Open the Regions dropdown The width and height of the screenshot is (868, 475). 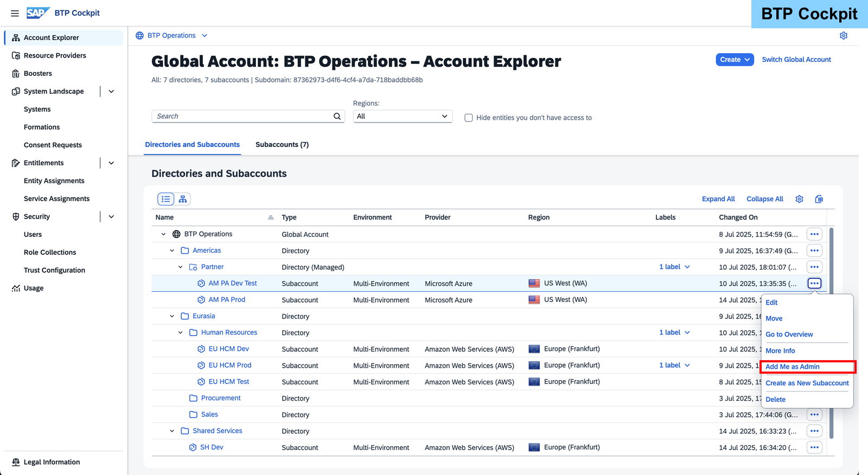point(403,116)
